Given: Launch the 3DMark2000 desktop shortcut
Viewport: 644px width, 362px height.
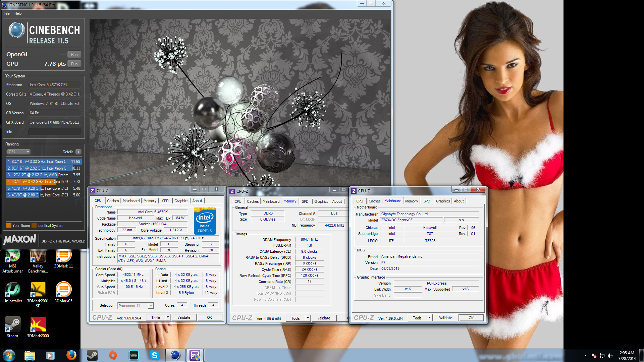Looking at the screenshot, I should [x=38, y=327].
